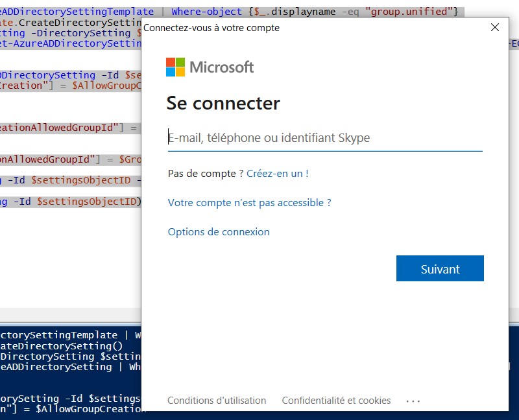Focus the E-mail, téléphone ou identifiant Skype field
This screenshot has width=519, height=420.
(x=324, y=137)
